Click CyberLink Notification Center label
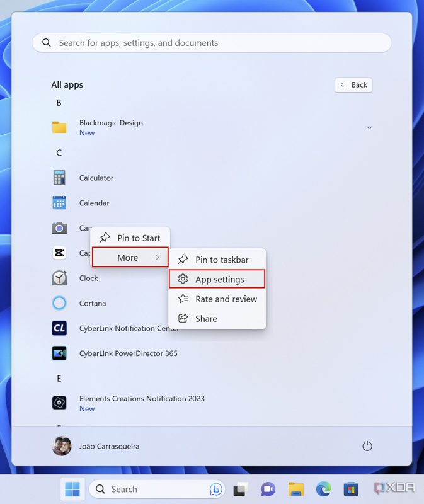This screenshot has width=424, height=504. (x=129, y=328)
